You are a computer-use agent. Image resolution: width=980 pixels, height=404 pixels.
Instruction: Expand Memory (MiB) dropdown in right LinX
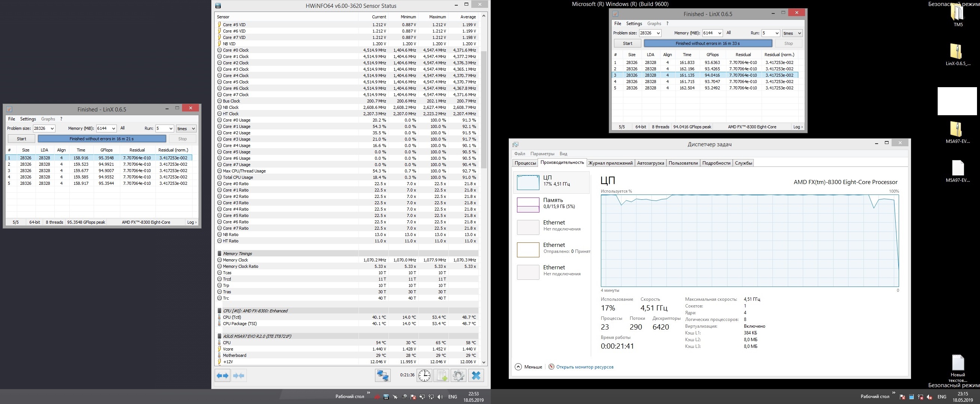(719, 33)
